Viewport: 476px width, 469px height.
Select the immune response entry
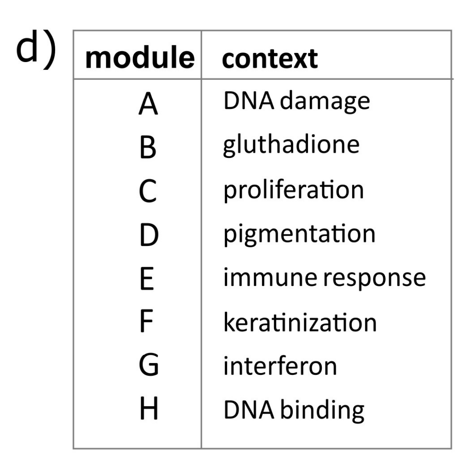324,279
